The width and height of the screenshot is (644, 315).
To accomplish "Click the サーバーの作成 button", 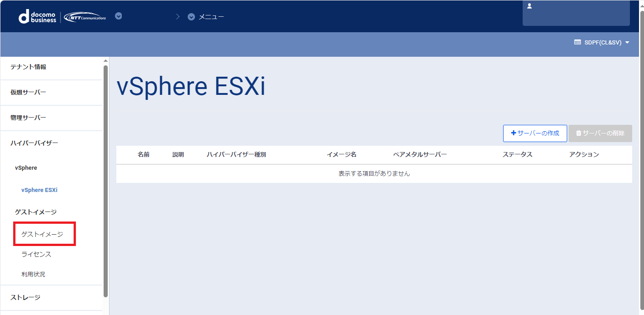I will click(x=535, y=133).
